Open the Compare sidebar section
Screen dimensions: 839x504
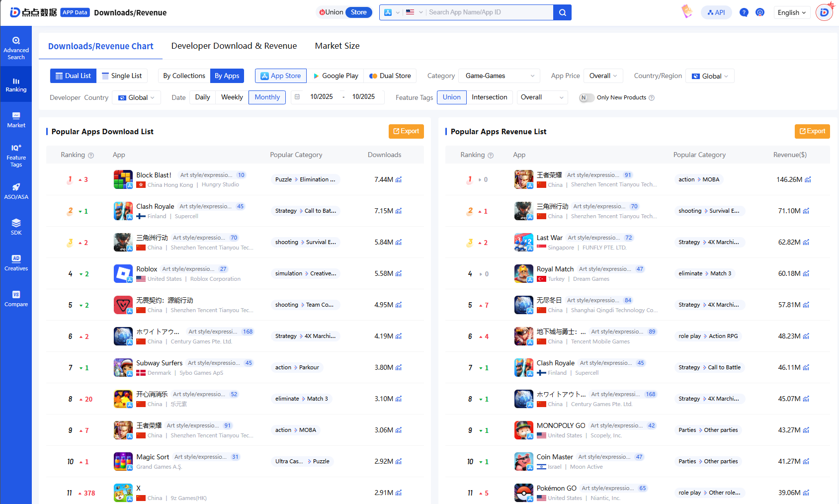click(x=16, y=299)
